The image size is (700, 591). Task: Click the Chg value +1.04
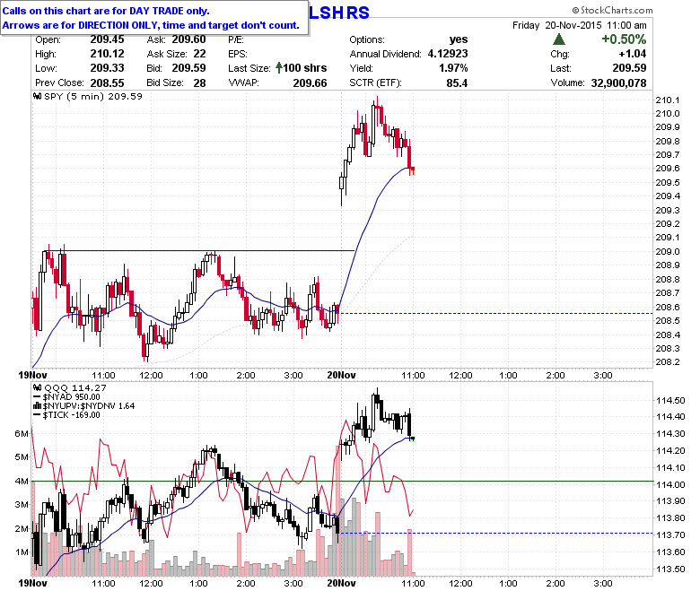pos(632,54)
